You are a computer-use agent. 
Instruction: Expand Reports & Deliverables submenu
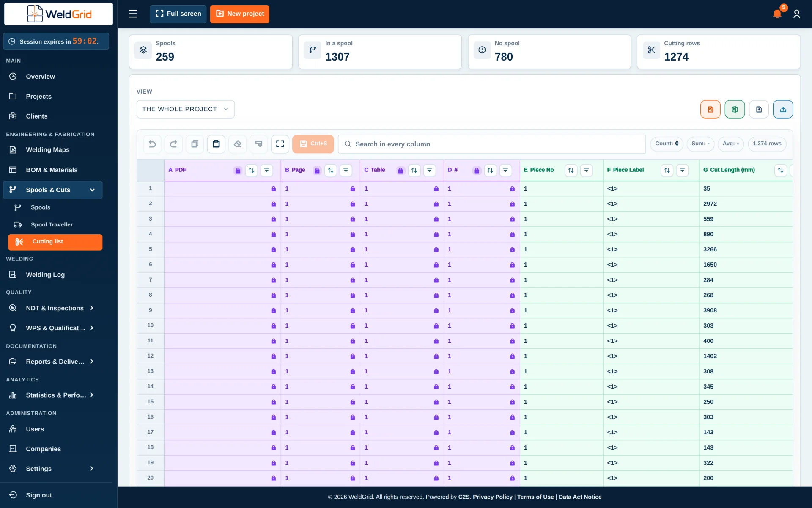click(52, 362)
